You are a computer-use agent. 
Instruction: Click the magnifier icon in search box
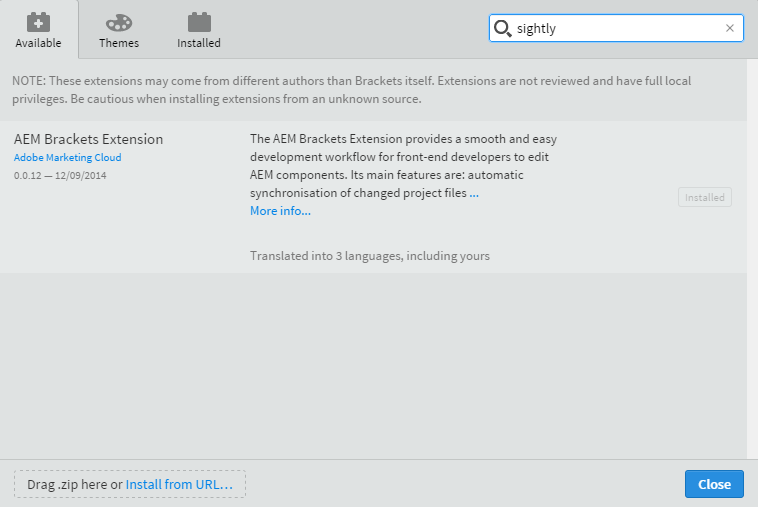pyautogui.click(x=503, y=28)
